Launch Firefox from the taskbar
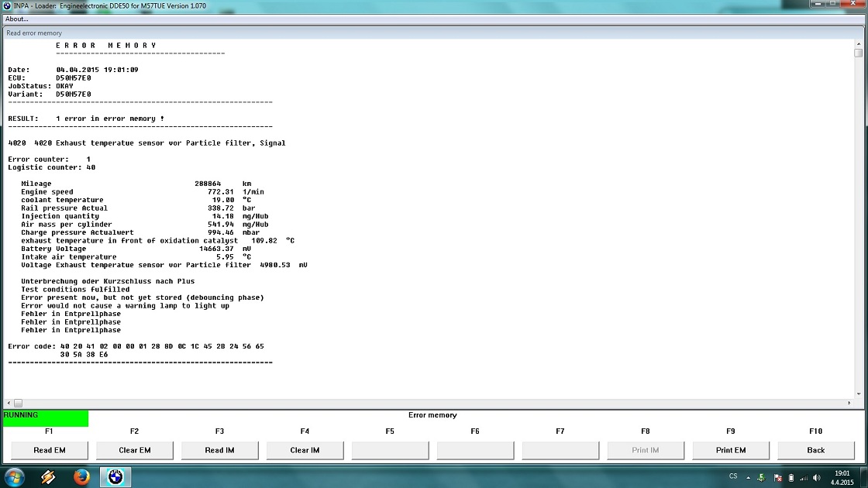868x488 pixels. 81,477
